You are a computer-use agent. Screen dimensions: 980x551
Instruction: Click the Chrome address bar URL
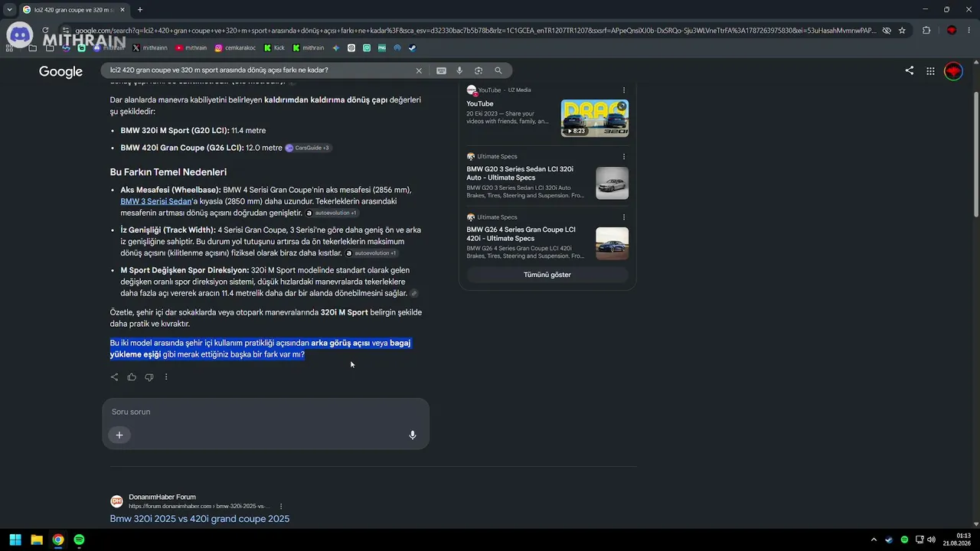[x=475, y=31]
